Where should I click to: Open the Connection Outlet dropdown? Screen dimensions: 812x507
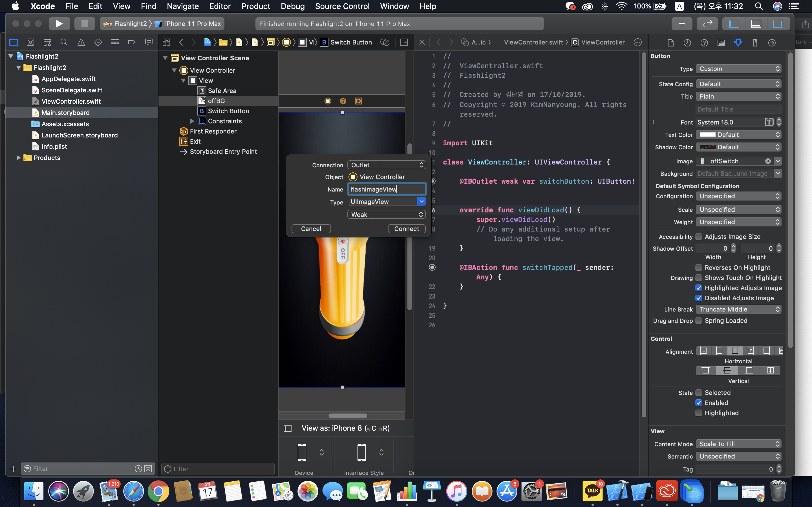[387, 165]
